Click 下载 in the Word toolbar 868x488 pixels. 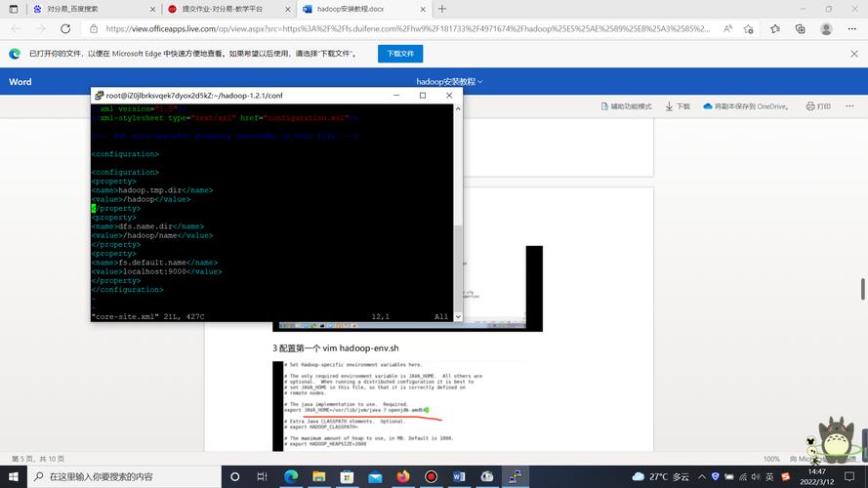pos(678,106)
